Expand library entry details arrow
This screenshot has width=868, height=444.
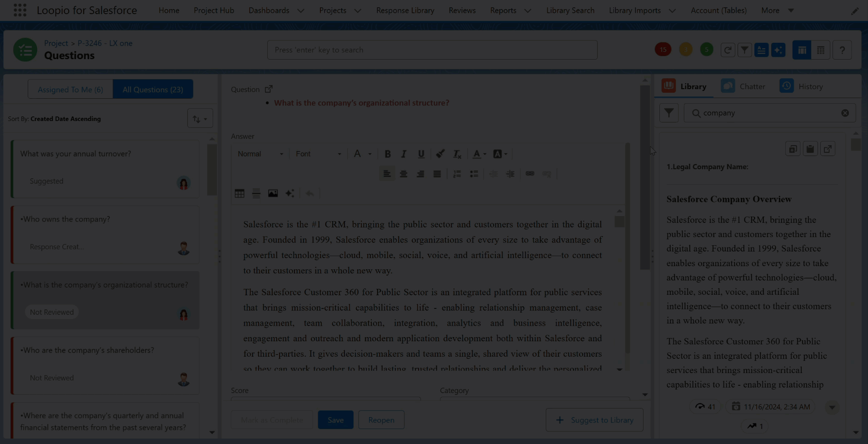point(832,407)
